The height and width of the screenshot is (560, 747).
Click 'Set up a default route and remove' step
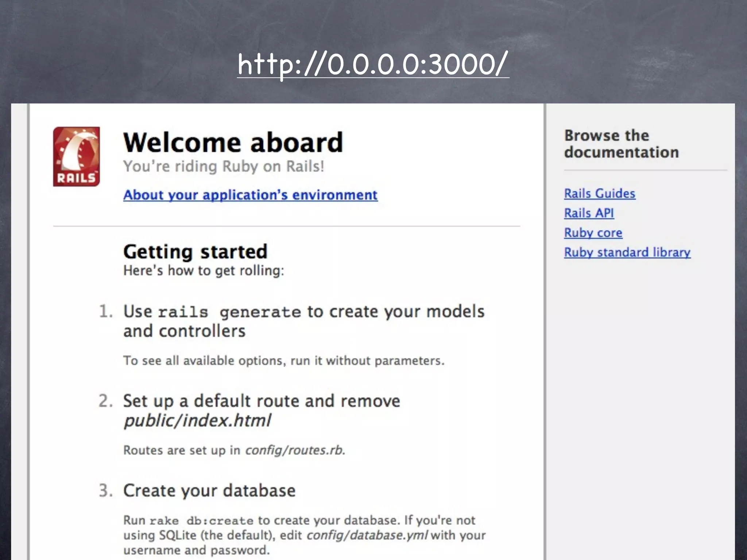tap(262, 401)
